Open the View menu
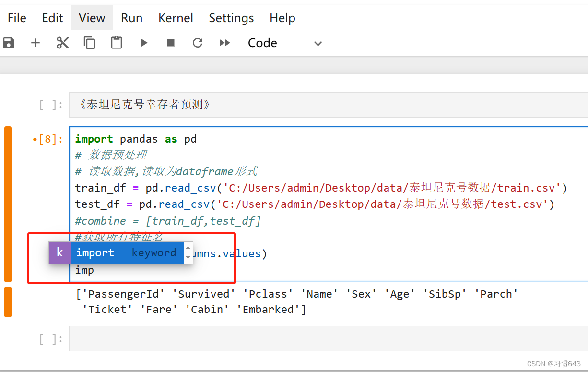The width and height of the screenshot is (588, 372). click(x=92, y=18)
